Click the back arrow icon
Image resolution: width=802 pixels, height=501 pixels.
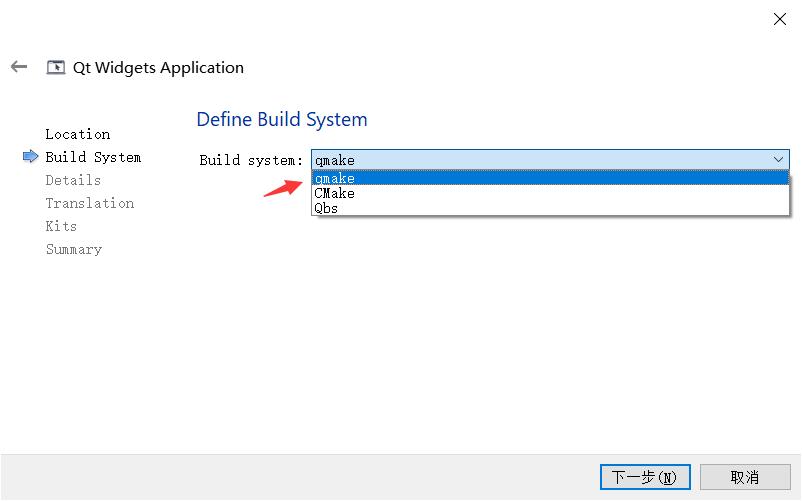18,67
